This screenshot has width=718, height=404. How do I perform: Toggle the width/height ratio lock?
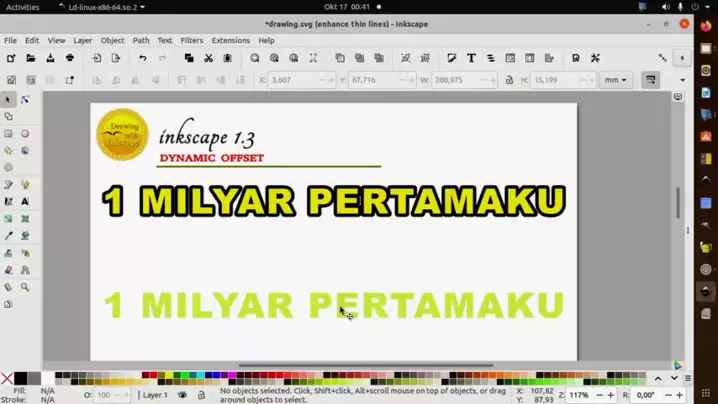pyautogui.click(x=510, y=80)
